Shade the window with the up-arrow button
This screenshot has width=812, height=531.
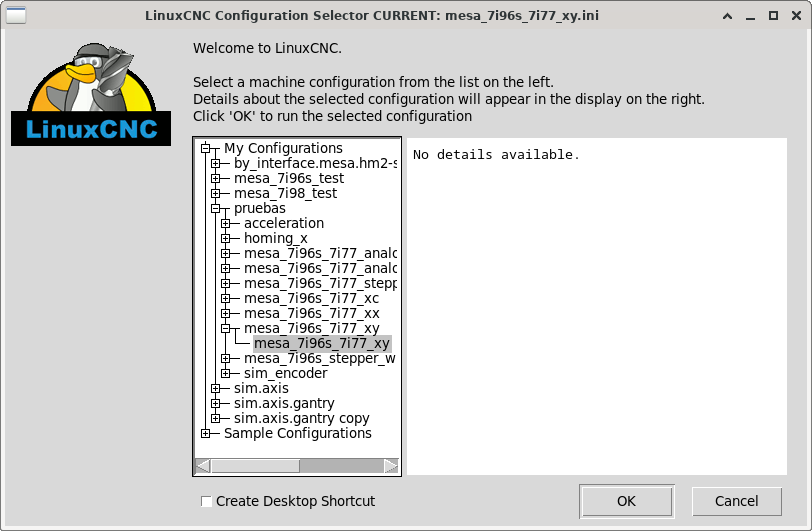point(728,16)
